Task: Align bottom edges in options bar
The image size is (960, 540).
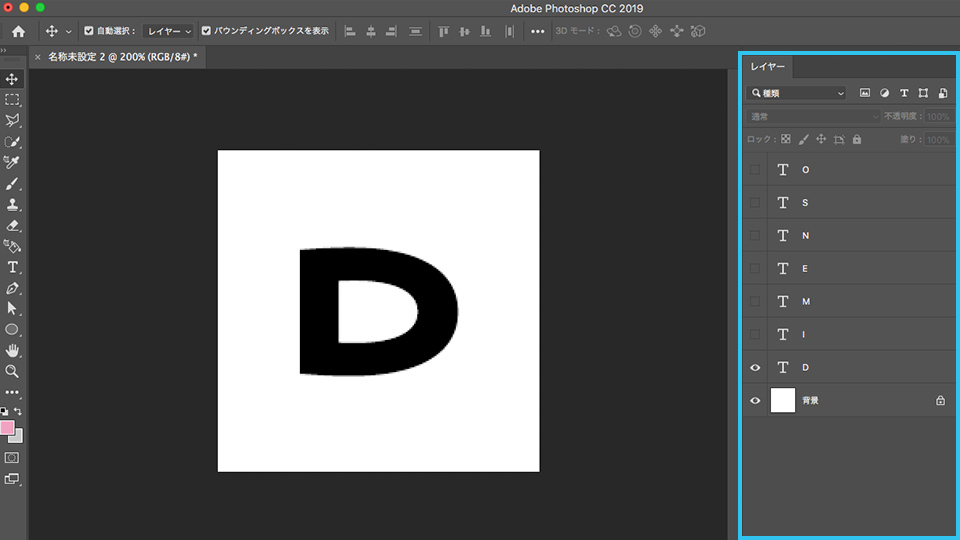Action: tap(485, 31)
